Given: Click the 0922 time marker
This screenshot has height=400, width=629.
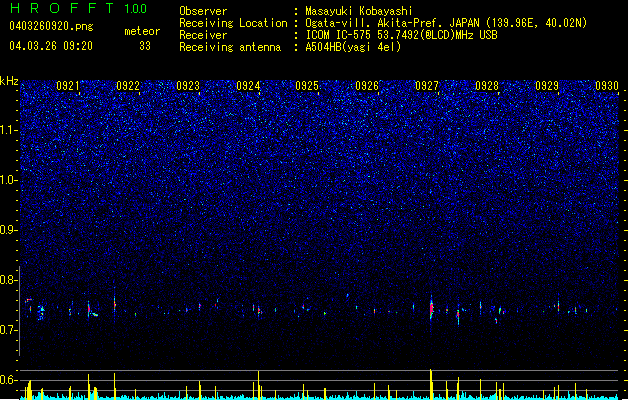Looking at the screenshot, I should coord(128,86).
